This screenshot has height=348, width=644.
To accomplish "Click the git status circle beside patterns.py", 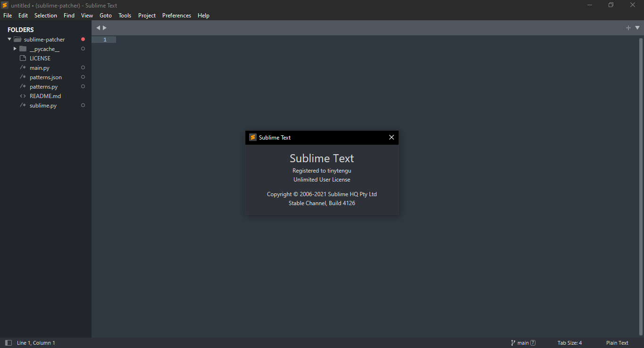I will [x=83, y=87].
